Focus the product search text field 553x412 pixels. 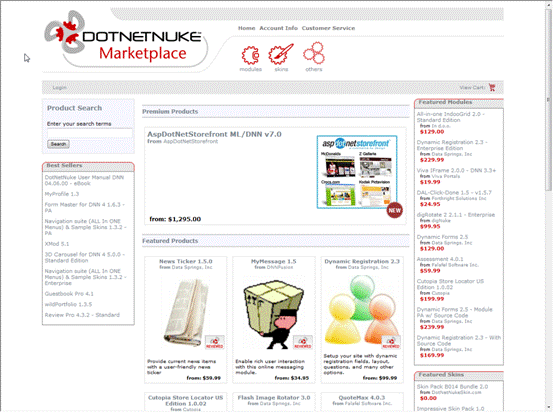90,133
